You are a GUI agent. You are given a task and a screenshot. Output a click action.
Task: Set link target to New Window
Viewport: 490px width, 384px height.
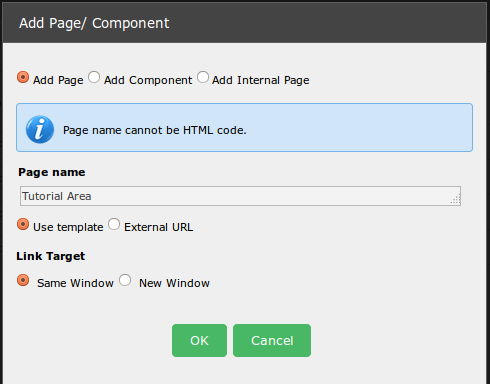(125, 280)
